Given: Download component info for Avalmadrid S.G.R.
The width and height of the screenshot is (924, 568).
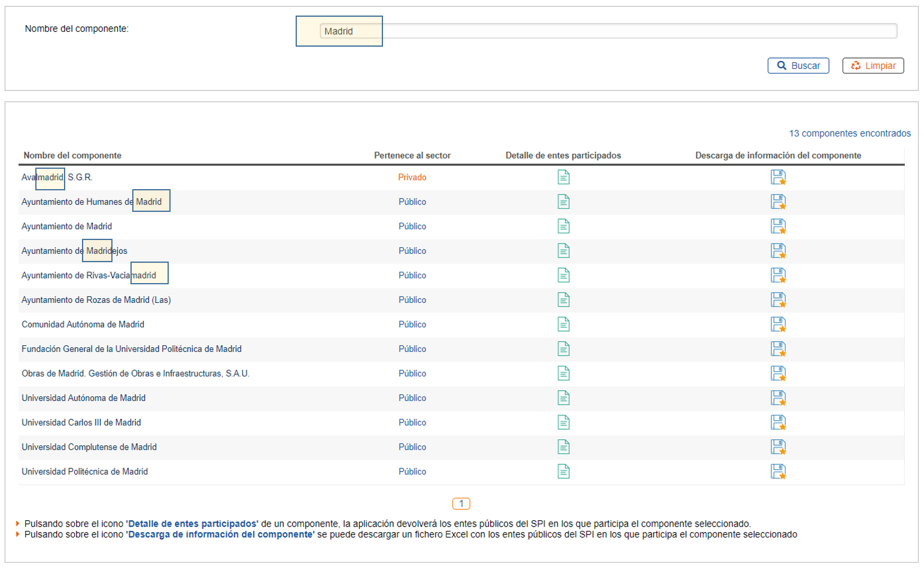Looking at the screenshot, I should (778, 177).
